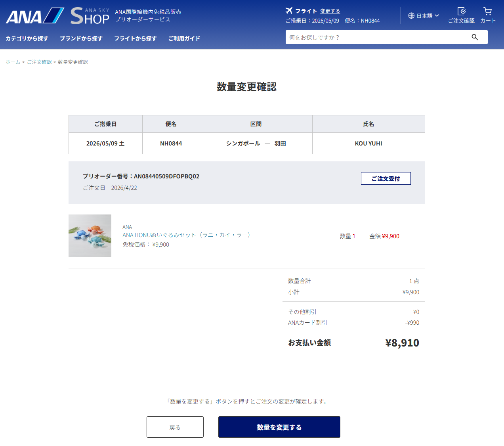Open ANA HONUぬいぐるみセット product link
504x446 pixels.
coord(187,235)
